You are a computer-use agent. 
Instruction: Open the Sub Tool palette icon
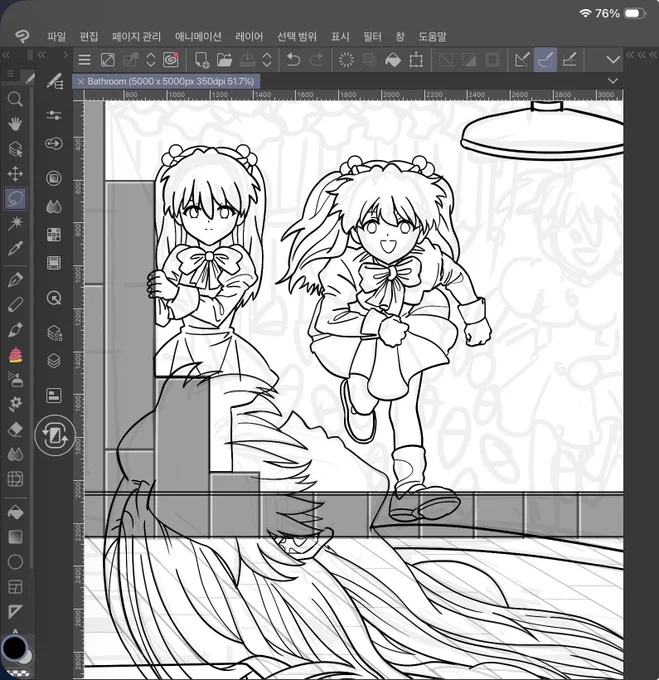click(54, 81)
